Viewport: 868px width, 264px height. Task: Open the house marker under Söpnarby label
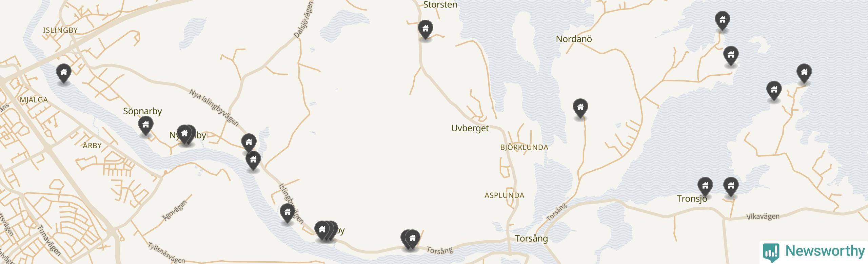point(145,126)
